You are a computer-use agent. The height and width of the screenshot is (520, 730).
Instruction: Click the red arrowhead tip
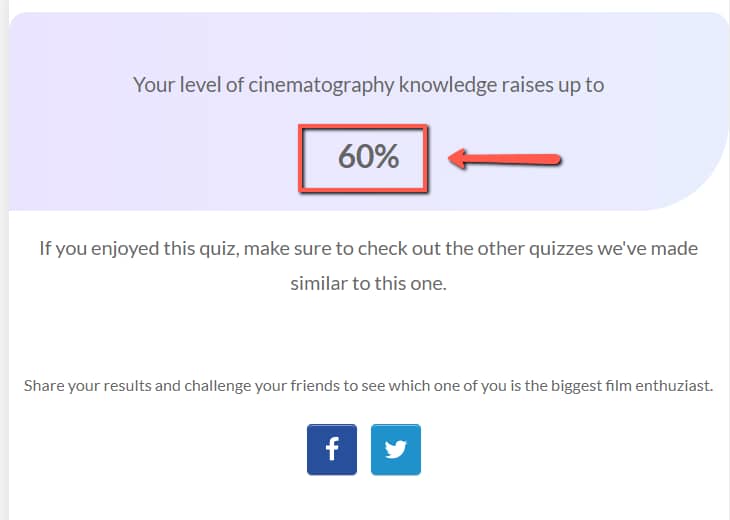click(454, 159)
